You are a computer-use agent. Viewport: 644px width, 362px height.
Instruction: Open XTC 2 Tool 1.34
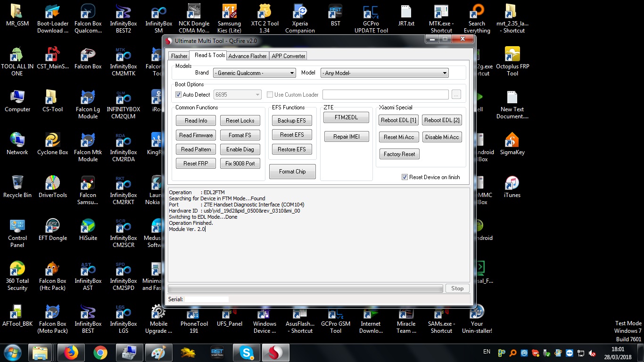[x=265, y=19]
